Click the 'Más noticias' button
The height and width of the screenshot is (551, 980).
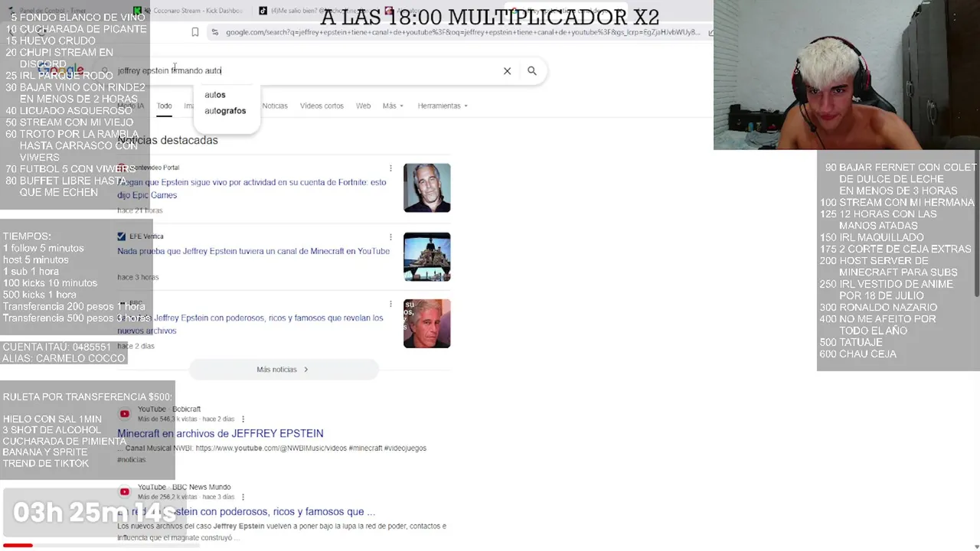pos(283,370)
